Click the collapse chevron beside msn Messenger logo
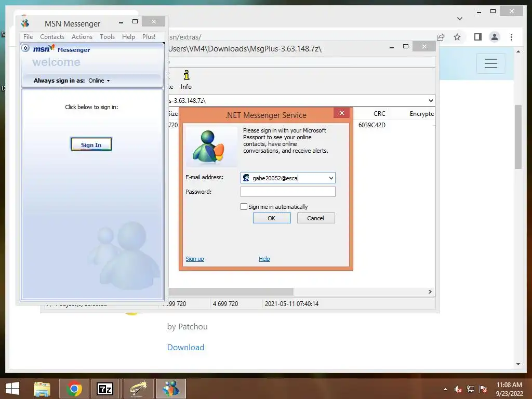Screen dimensions: 532x399 25,48
